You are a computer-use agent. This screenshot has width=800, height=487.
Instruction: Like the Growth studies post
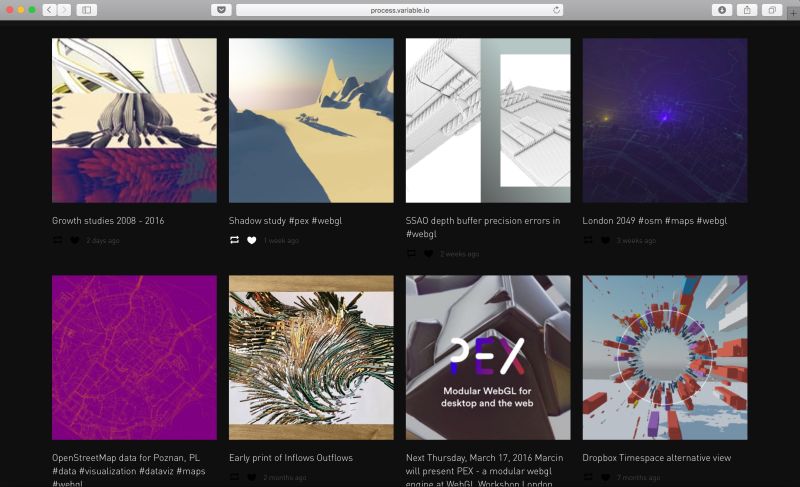point(74,240)
